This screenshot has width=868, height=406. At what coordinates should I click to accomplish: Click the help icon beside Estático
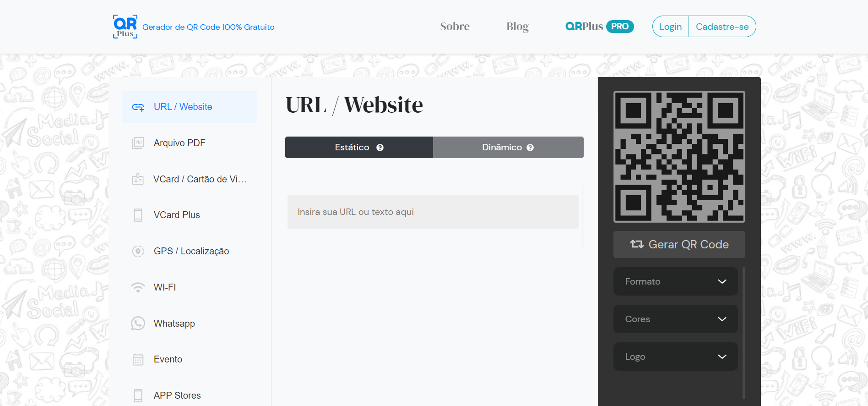(380, 148)
